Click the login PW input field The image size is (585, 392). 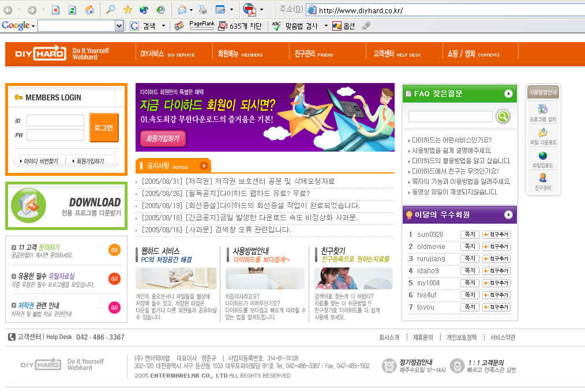pyautogui.click(x=55, y=135)
